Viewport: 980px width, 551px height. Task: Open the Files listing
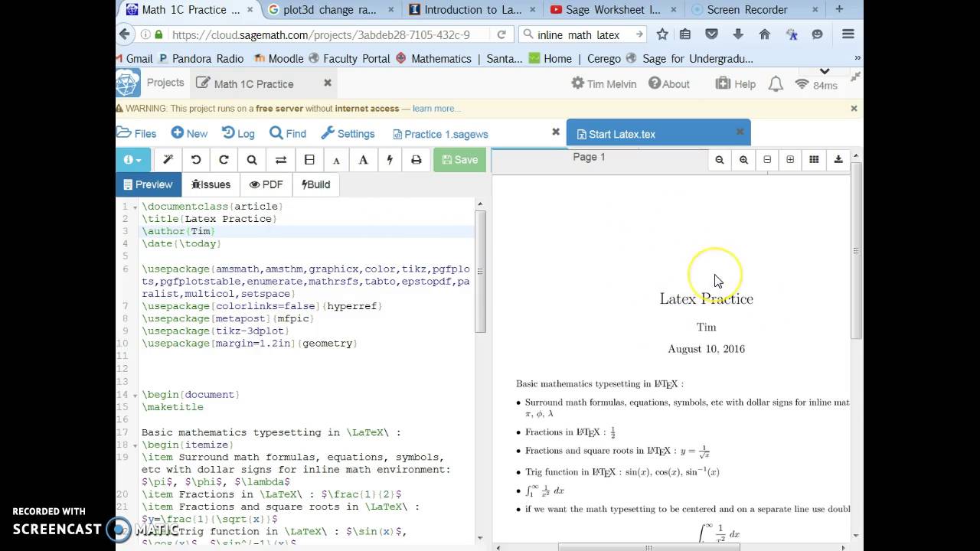pos(136,133)
